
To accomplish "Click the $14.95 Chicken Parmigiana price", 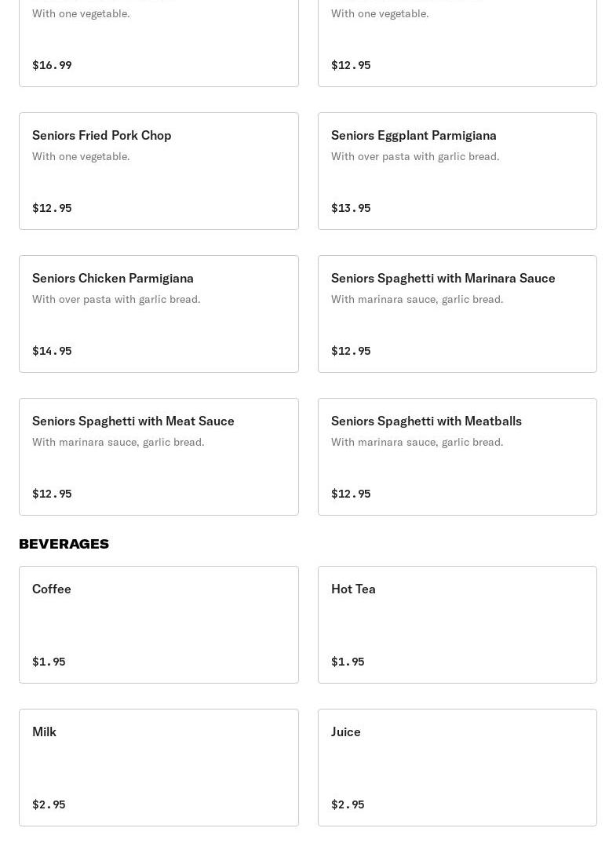I will (x=52, y=351).
